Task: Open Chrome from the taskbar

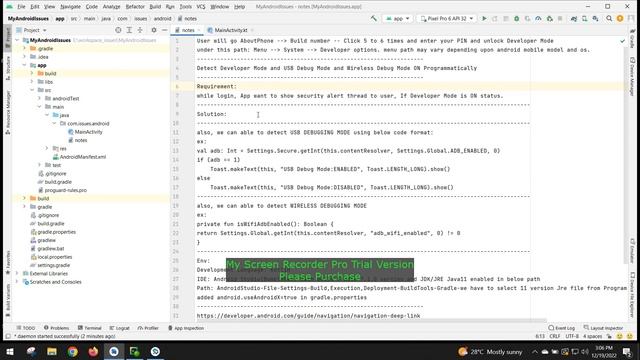Action: coord(73,351)
